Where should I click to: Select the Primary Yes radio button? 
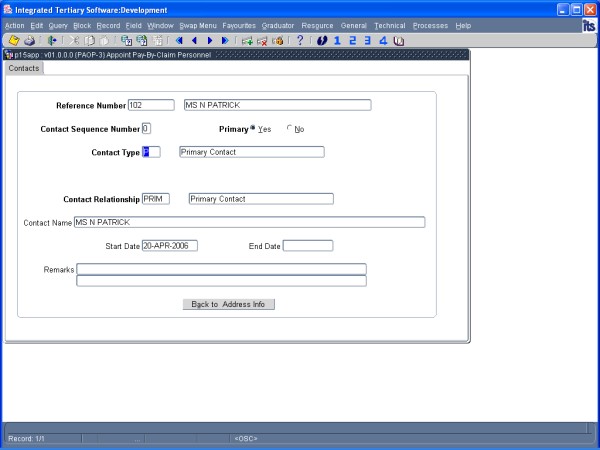pyautogui.click(x=253, y=128)
